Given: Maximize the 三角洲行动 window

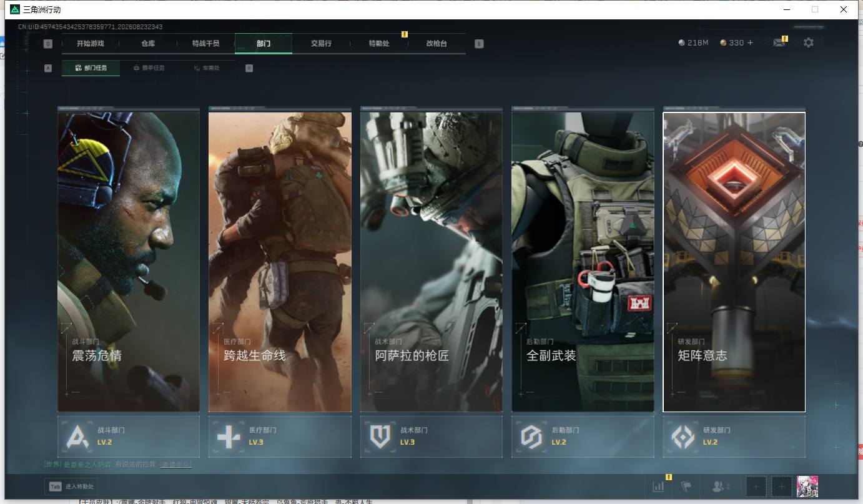Looking at the screenshot, I should click(x=815, y=9).
